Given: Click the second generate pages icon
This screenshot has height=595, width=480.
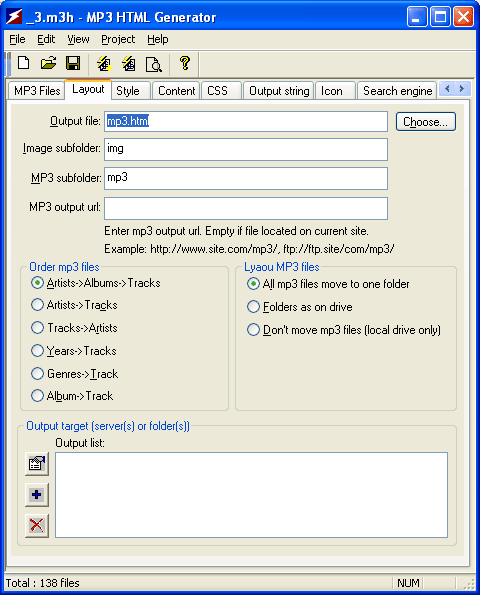Looking at the screenshot, I should pyautogui.click(x=129, y=63).
